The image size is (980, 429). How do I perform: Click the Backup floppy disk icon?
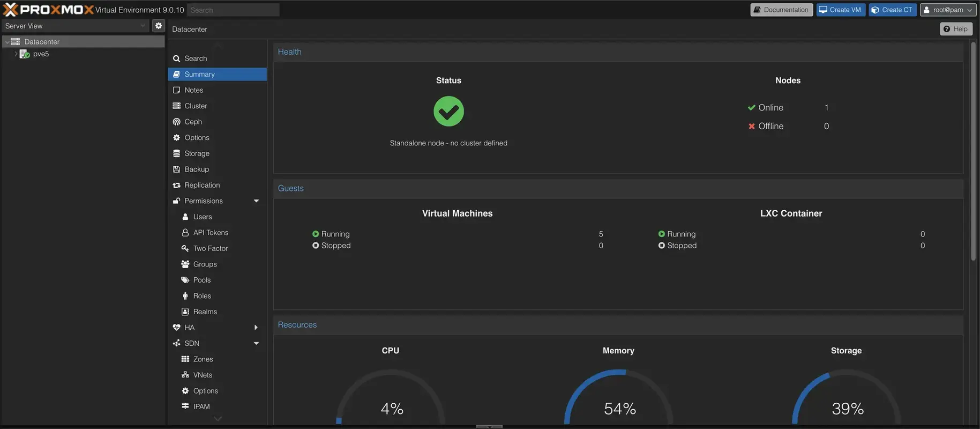click(176, 169)
